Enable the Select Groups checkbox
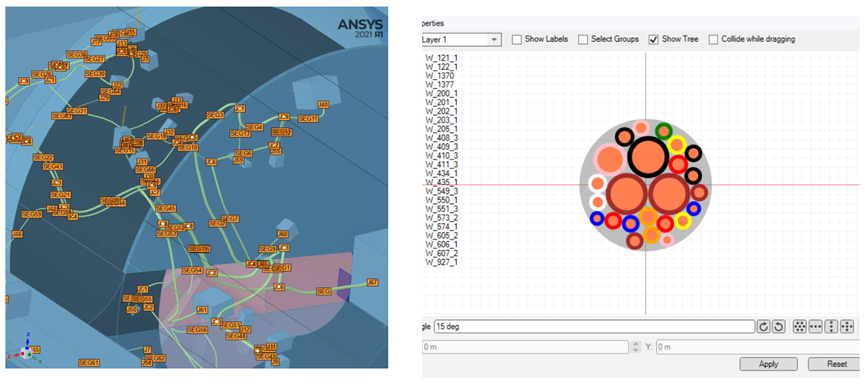865x384 pixels. pos(583,39)
